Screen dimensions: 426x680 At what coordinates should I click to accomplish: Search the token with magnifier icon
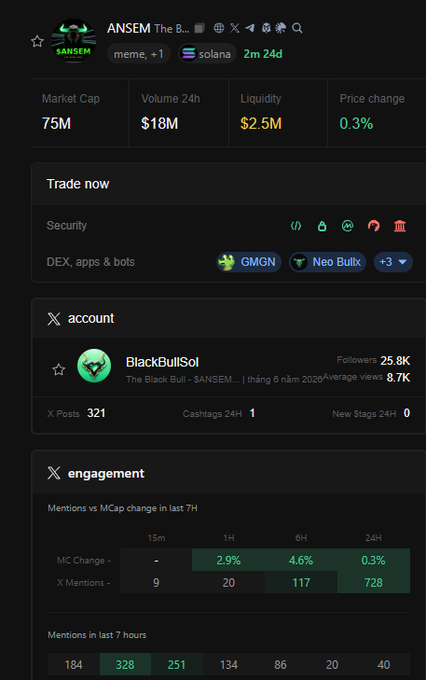click(297, 28)
